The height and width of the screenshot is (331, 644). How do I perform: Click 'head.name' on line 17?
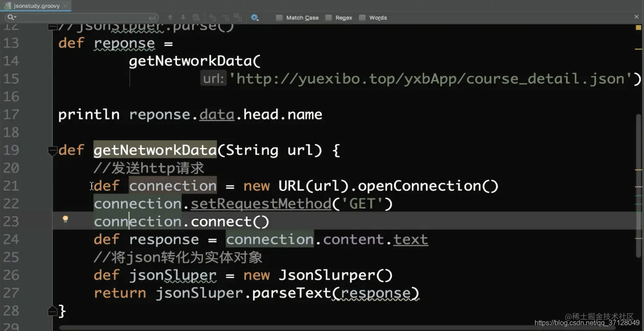click(x=283, y=115)
